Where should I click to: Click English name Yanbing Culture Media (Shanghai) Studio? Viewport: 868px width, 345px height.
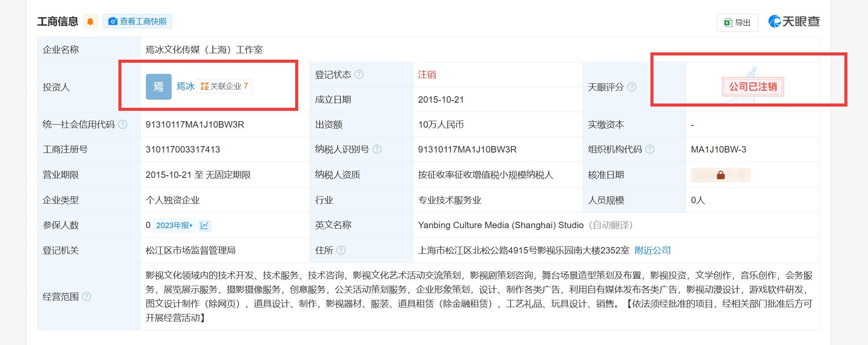(x=501, y=225)
